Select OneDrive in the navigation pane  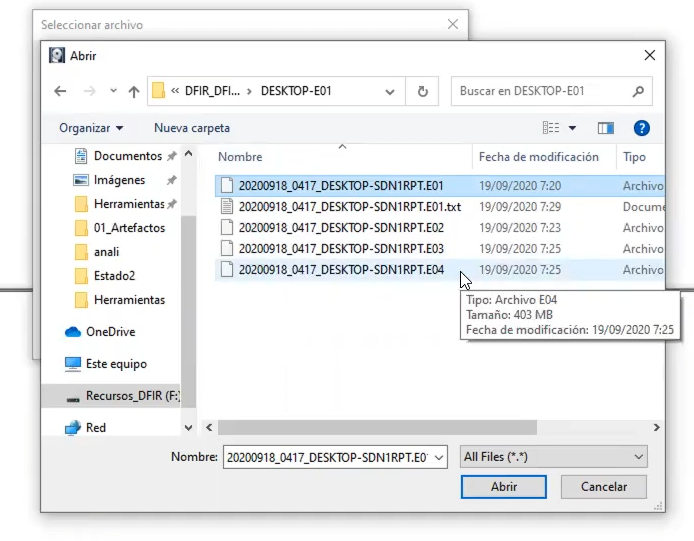pos(110,332)
